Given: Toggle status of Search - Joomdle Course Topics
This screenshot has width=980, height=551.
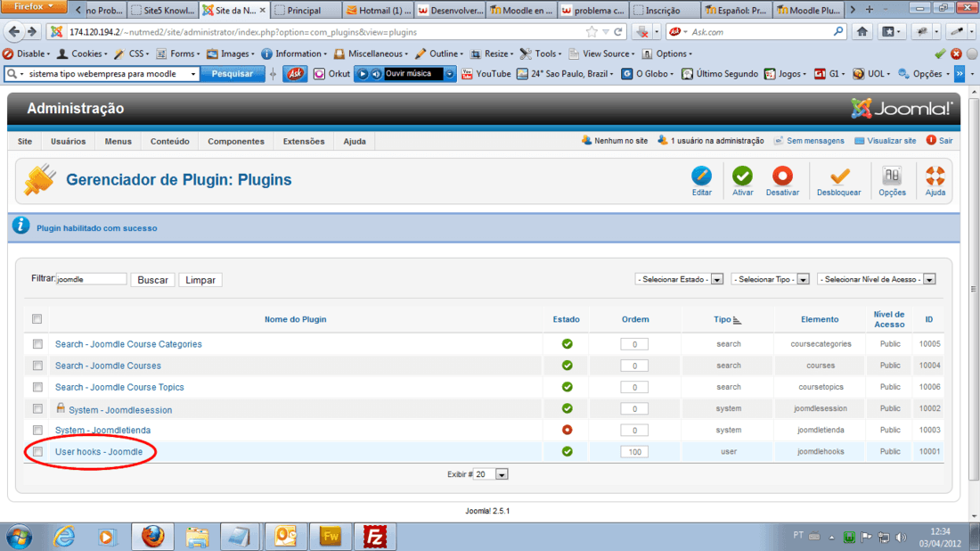Looking at the screenshot, I should [567, 387].
